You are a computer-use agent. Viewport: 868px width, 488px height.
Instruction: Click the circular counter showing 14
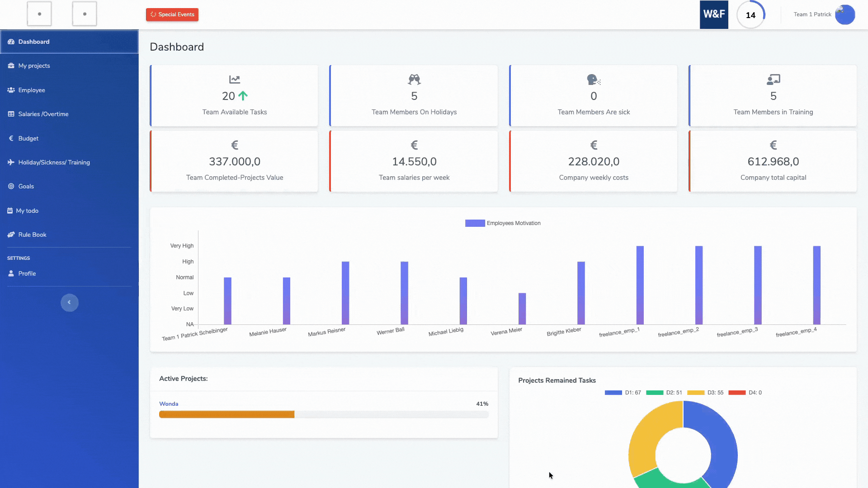pyautogui.click(x=750, y=15)
